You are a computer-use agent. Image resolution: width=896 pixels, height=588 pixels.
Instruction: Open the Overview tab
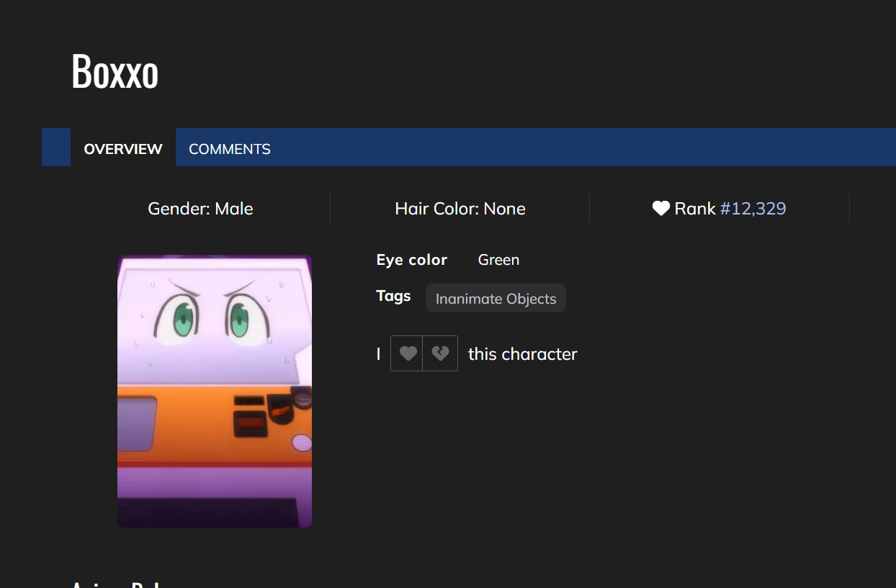pyautogui.click(x=123, y=149)
